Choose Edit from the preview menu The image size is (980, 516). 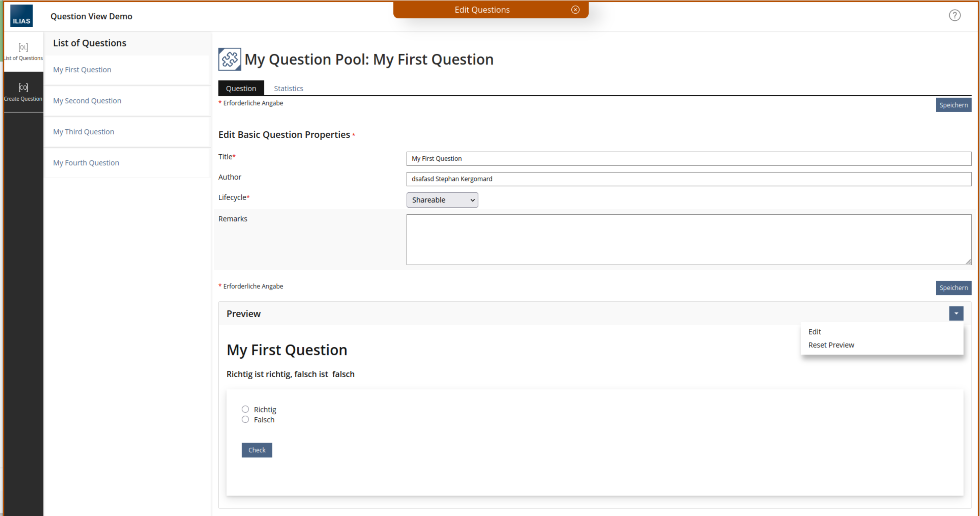(815, 331)
